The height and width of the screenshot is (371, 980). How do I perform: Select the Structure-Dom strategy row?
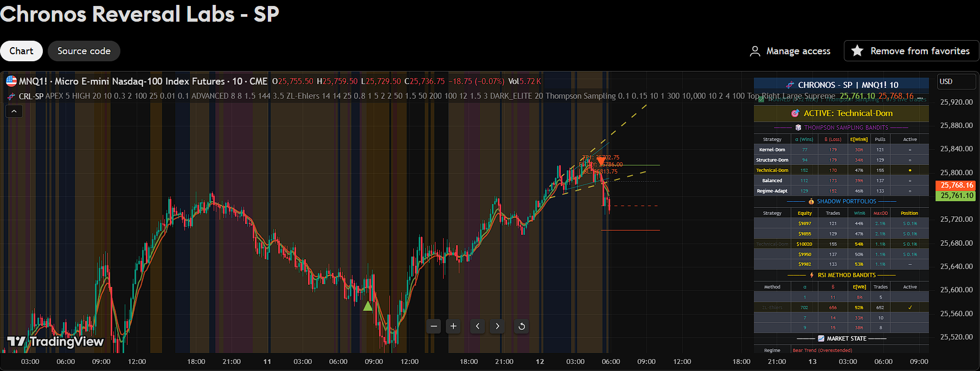pos(841,160)
